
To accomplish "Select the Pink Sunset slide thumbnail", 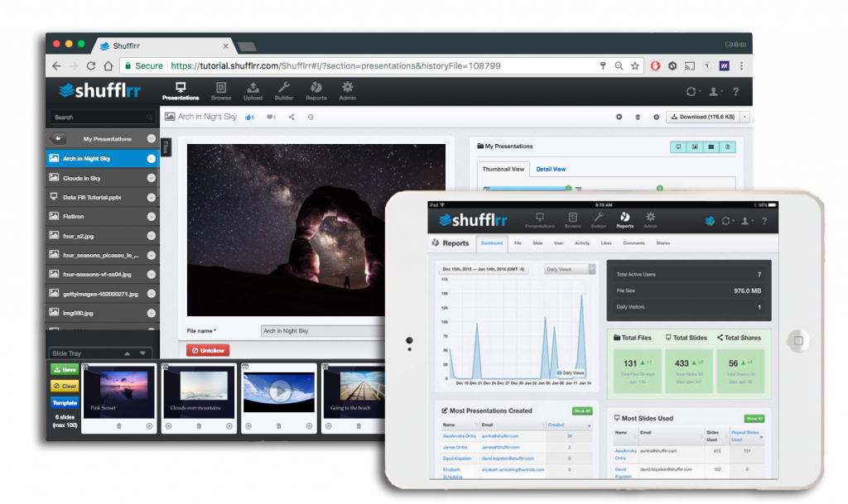I will (120, 395).
